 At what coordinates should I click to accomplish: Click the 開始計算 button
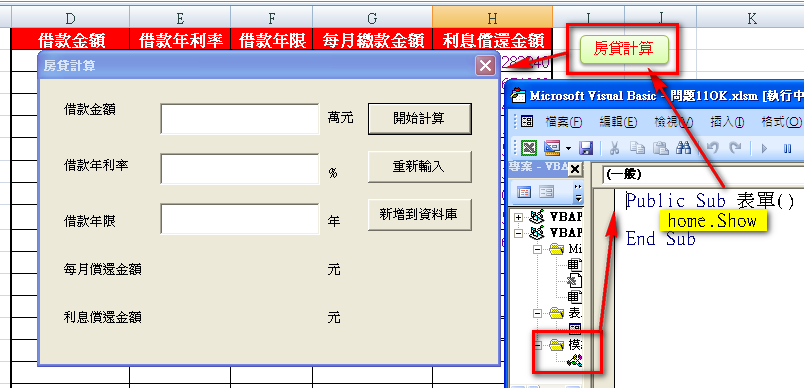coord(419,119)
